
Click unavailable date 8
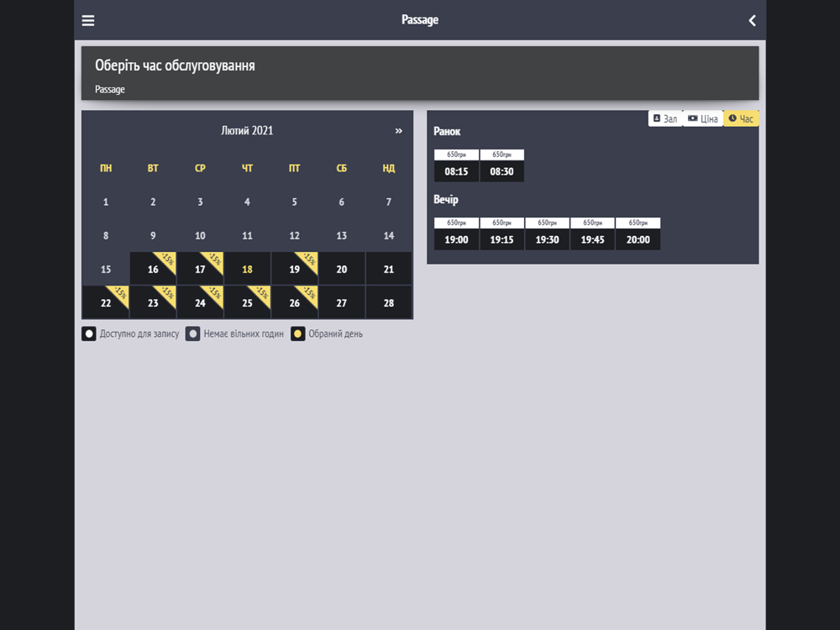(106, 235)
